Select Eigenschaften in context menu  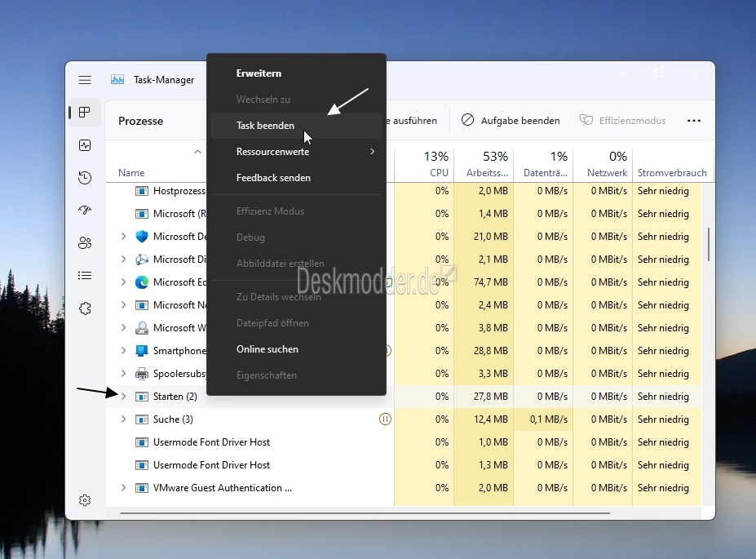296,375
